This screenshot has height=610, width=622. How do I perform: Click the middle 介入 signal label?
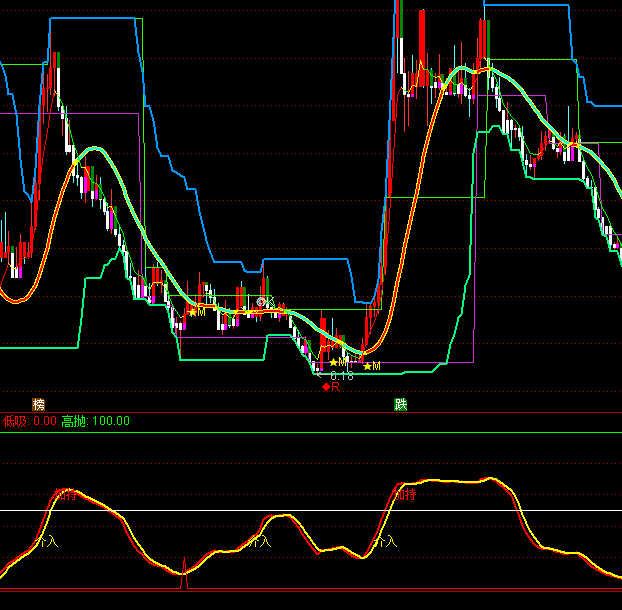259,541
